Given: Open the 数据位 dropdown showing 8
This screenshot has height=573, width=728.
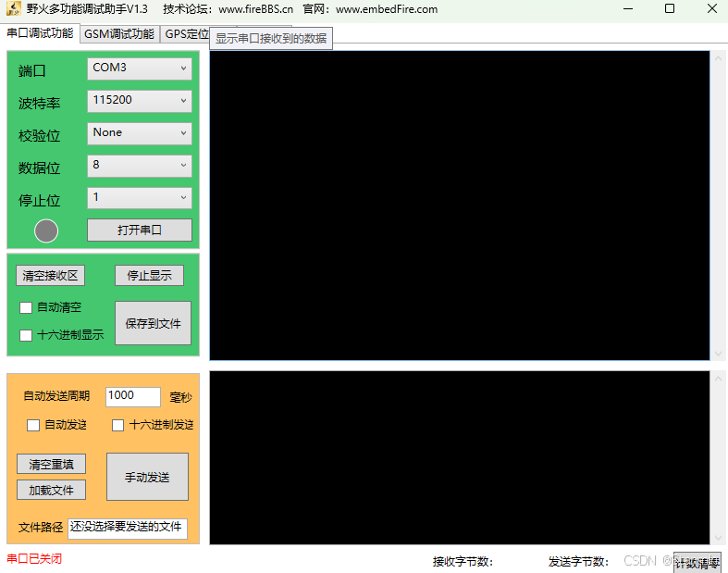Looking at the screenshot, I should point(140,166).
